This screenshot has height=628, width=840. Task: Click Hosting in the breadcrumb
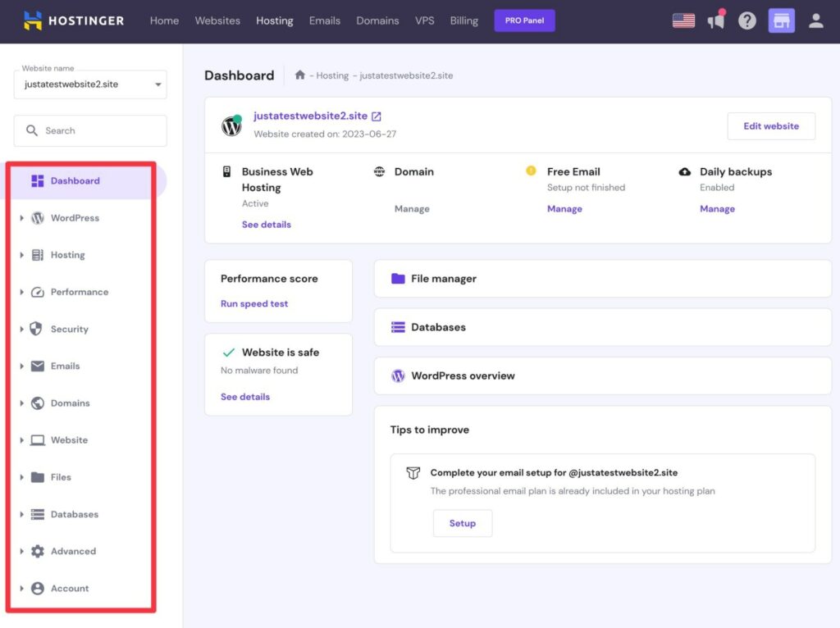click(x=332, y=75)
